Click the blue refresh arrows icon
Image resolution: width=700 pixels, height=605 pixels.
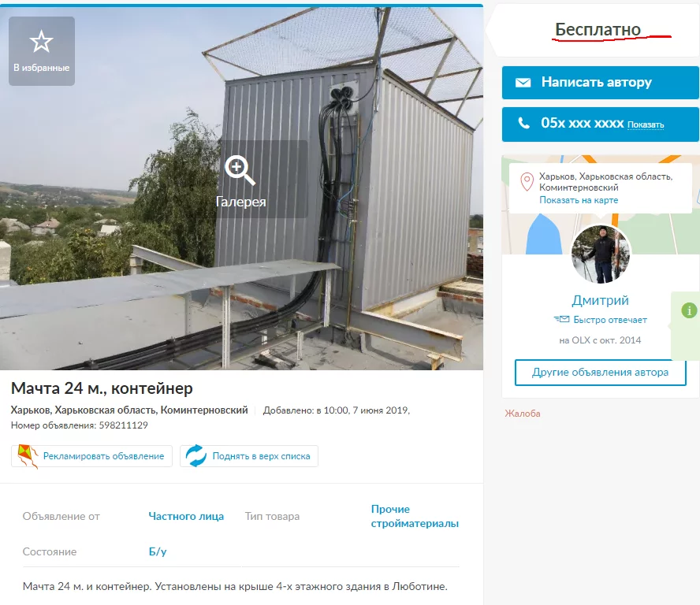[x=196, y=456]
